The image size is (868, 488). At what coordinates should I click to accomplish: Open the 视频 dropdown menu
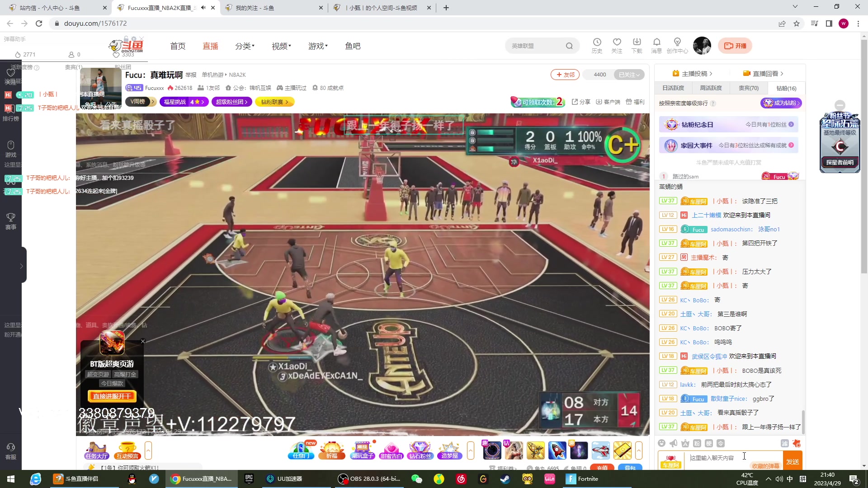coord(281,46)
